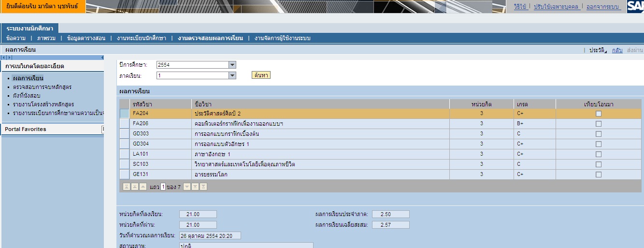This screenshot has height=248, width=644.
Task: Collapse the navigation panel with the arrow
Action: point(102,58)
